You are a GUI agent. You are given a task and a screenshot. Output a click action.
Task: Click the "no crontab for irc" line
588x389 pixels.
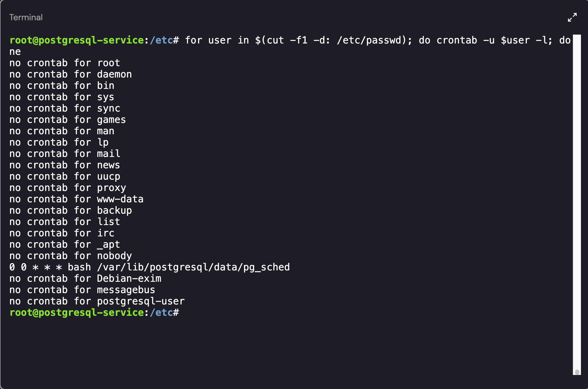click(62, 233)
